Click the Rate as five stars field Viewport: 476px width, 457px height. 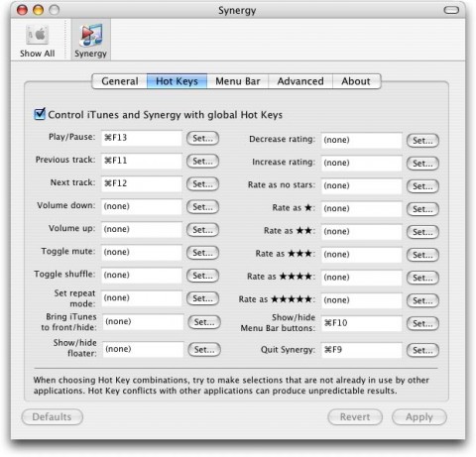click(x=361, y=300)
